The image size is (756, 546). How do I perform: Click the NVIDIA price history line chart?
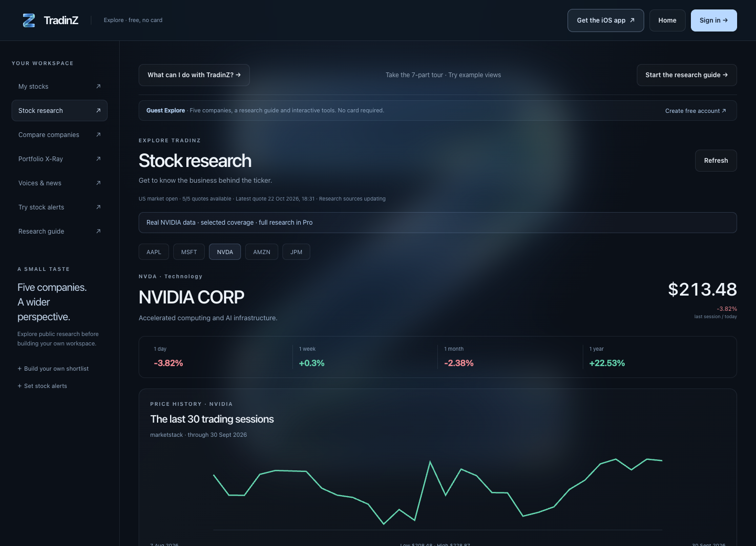coord(438,492)
